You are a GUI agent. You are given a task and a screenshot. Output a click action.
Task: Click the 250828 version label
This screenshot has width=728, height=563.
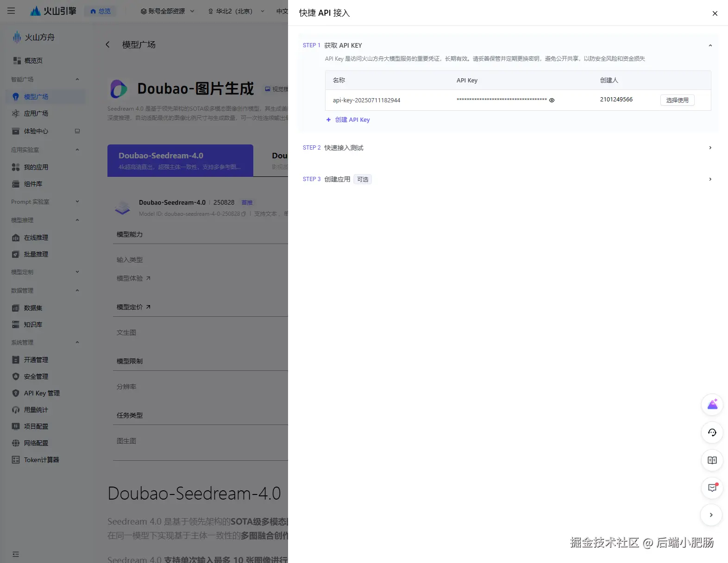[224, 202]
